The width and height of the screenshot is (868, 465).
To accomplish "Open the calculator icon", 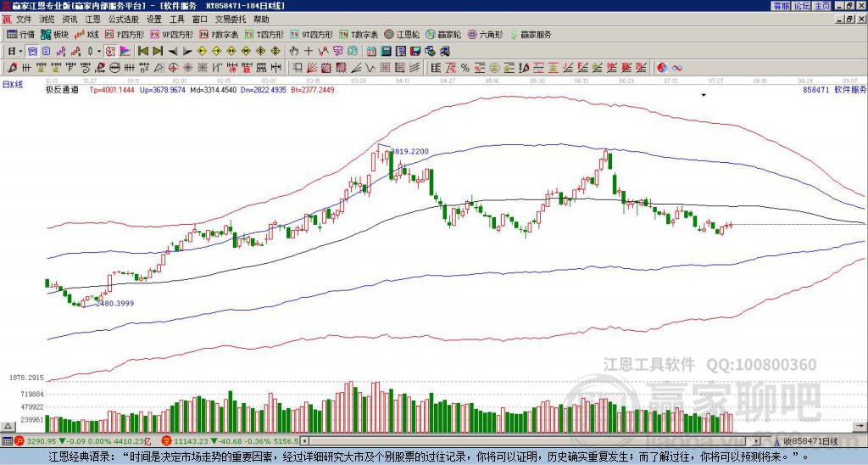I will (386, 52).
